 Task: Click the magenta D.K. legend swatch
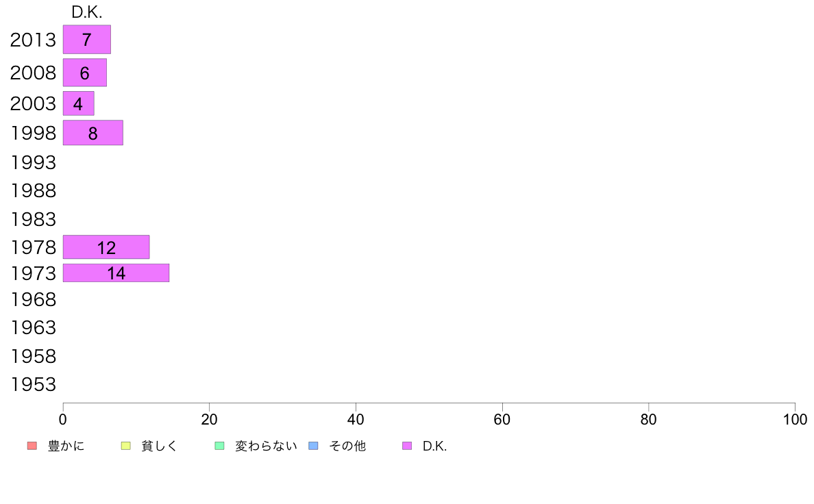[x=407, y=446]
